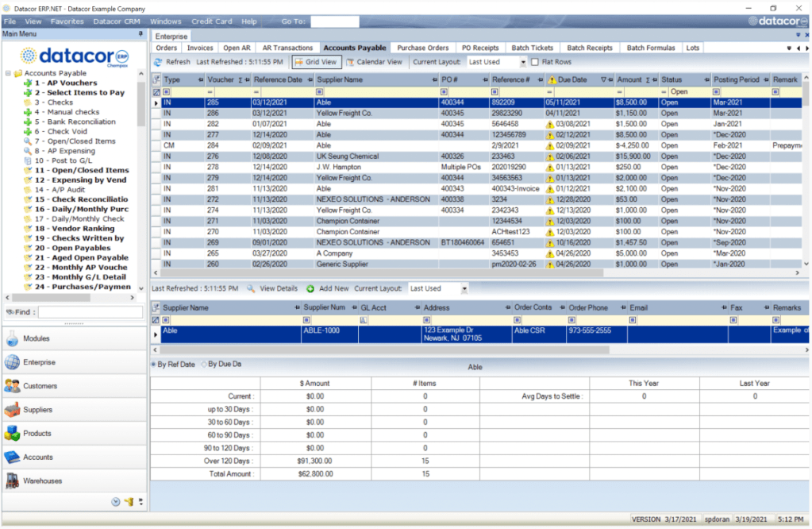Click the Find input field
The width and height of the screenshot is (812, 529).
[90, 312]
